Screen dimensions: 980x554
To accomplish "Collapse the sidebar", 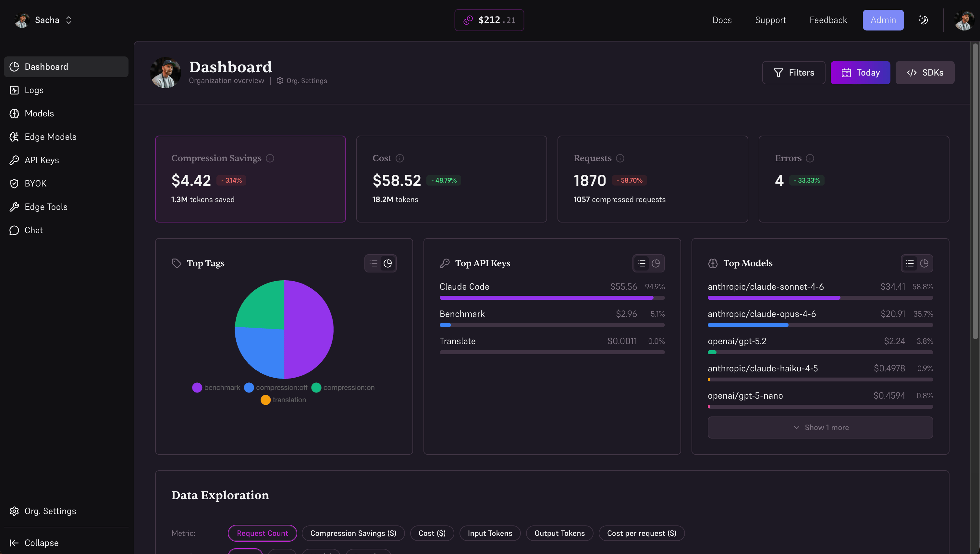I will coord(66,543).
